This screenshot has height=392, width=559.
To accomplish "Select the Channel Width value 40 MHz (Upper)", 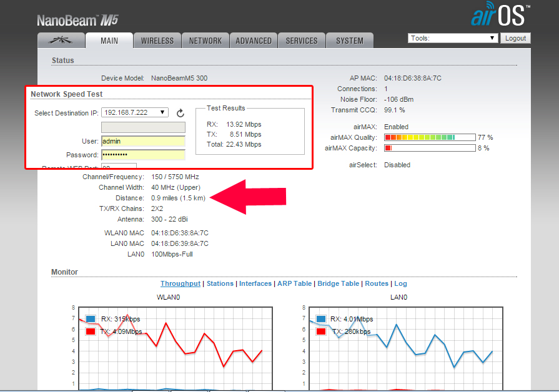I will pyautogui.click(x=176, y=187).
